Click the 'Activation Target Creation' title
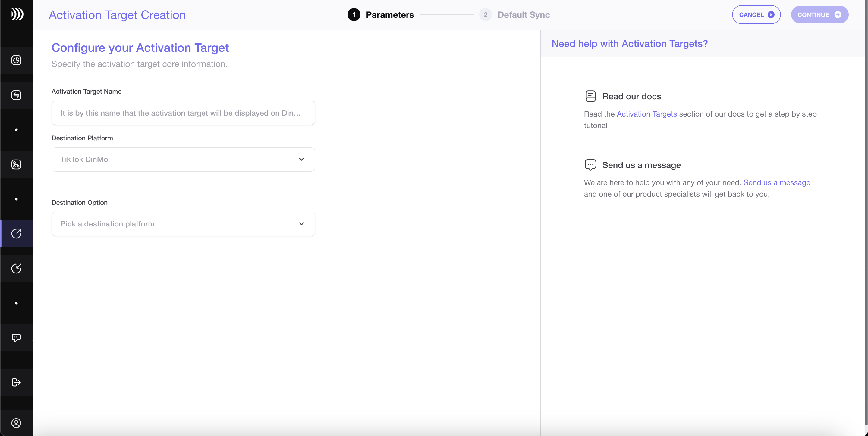 (x=117, y=15)
